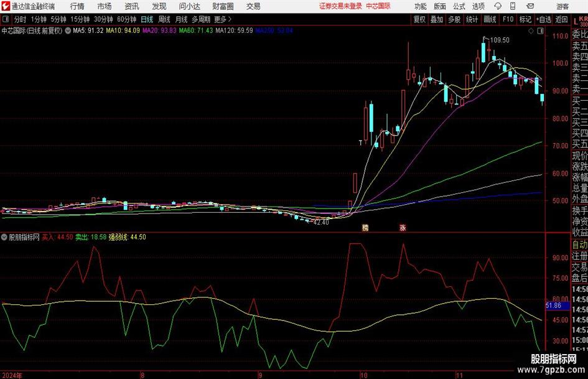
Task: Click the 标记 mark button
Action: coord(525,19)
